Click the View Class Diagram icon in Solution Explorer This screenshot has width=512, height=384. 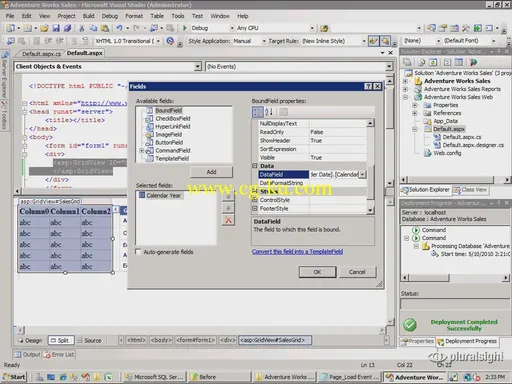tap(473, 62)
